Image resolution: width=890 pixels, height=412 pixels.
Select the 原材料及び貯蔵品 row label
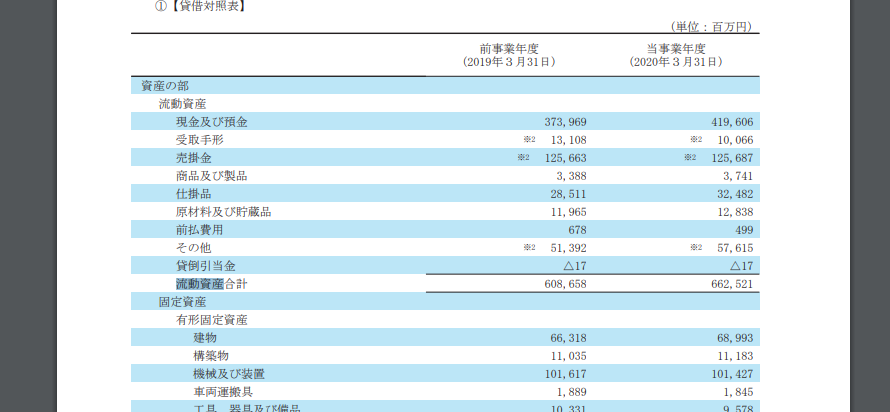coord(224,212)
